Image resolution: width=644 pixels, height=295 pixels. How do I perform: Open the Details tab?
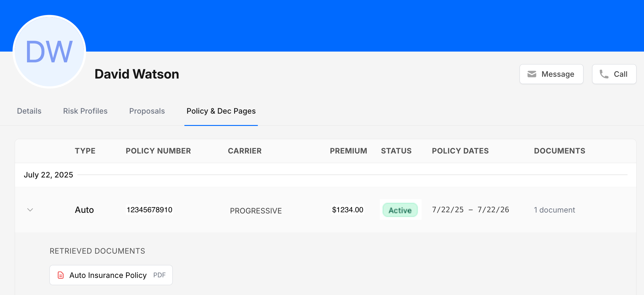[29, 111]
